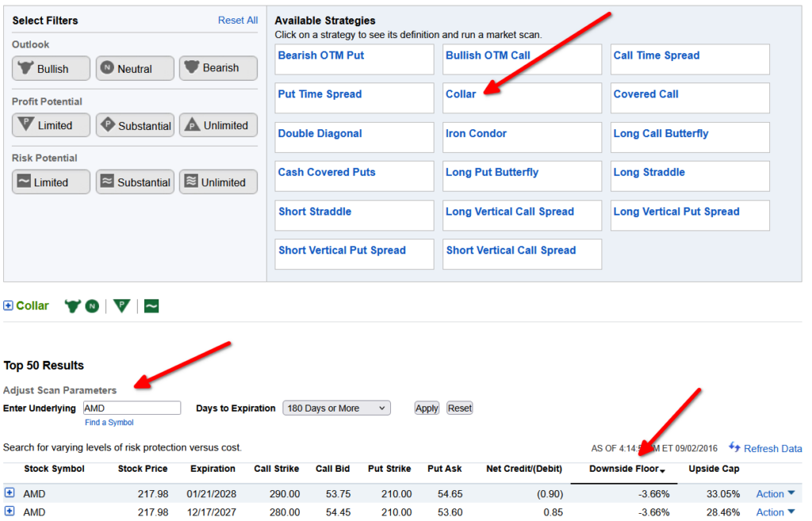The image size is (812, 521).
Task: Toggle the Bearish outlook filter
Action: [x=218, y=69]
